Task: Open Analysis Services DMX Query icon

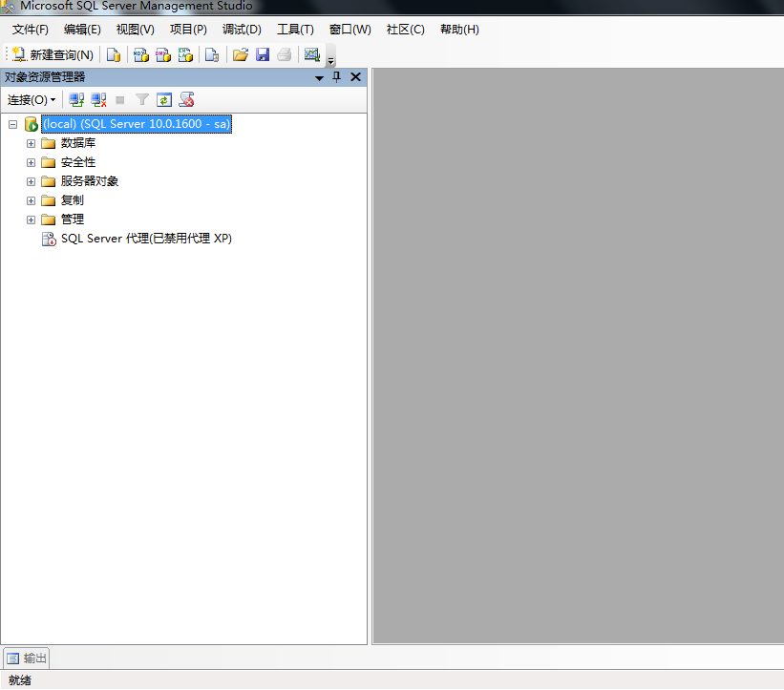Action: [163, 54]
